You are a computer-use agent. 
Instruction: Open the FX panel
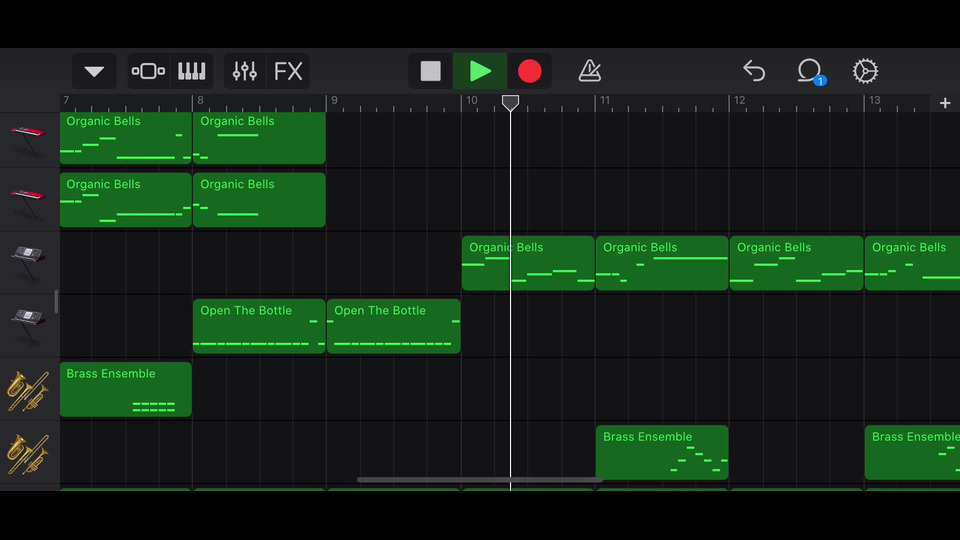click(288, 71)
